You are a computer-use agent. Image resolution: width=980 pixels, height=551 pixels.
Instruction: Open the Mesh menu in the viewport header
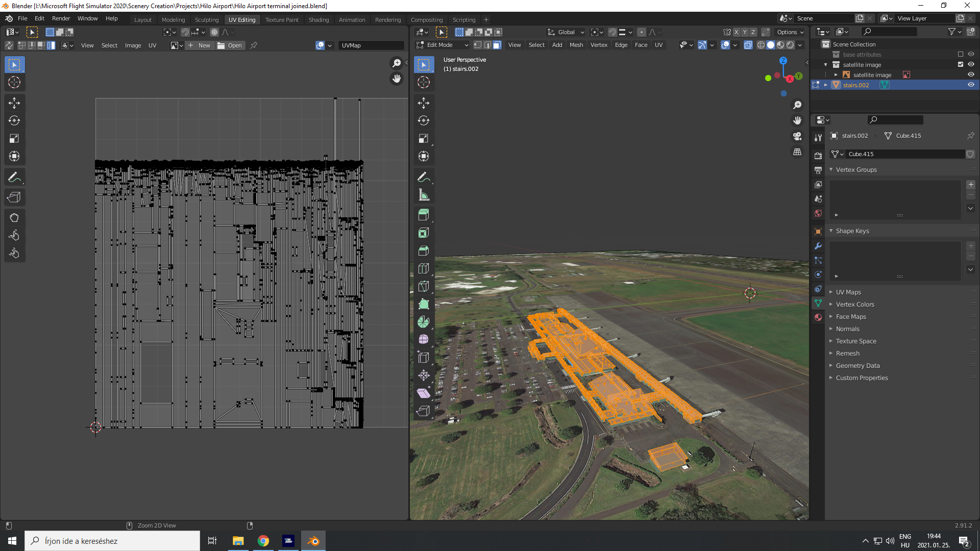(576, 45)
